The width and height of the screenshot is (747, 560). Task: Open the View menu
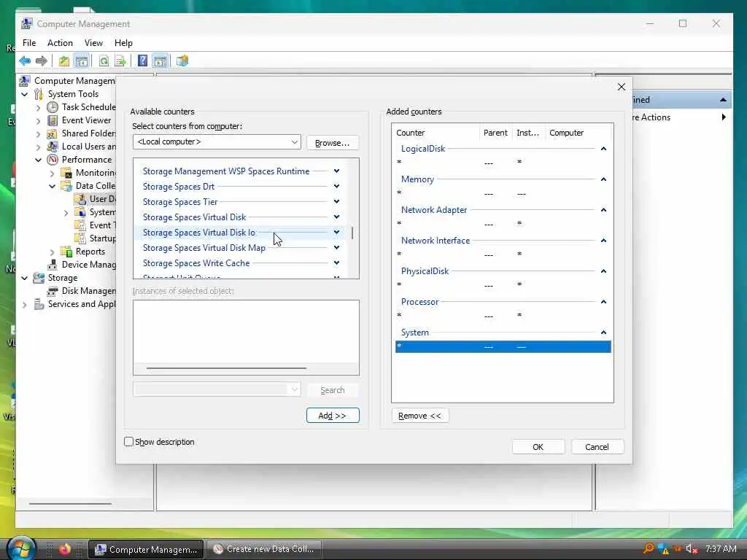(x=93, y=43)
